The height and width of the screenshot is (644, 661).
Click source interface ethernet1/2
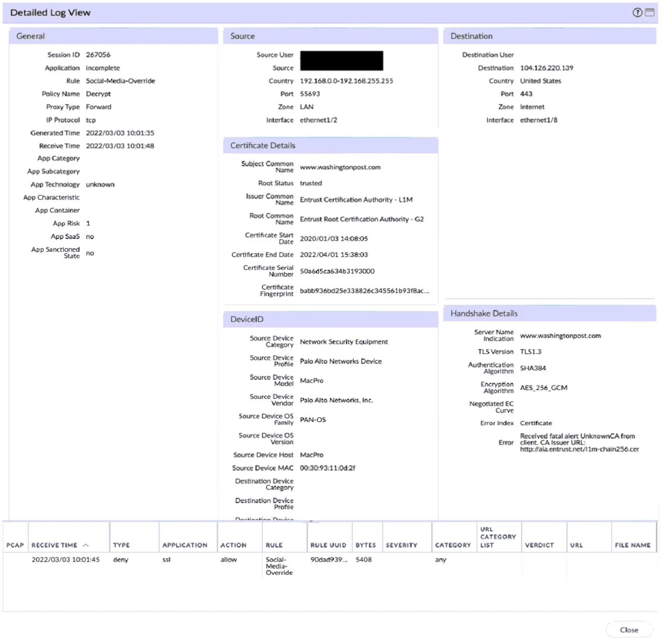coord(319,120)
